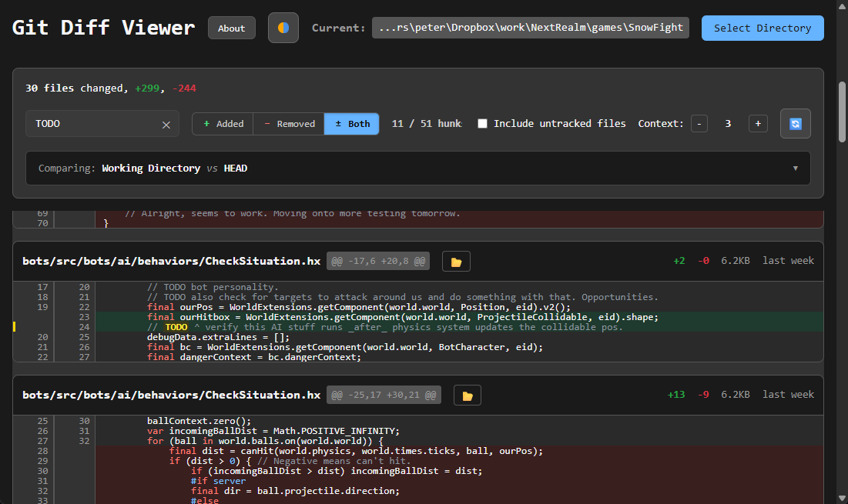Open folder for CheckSituation.hx -17,6 hunk
The width and height of the screenshot is (848, 504).
click(x=456, y=262)
